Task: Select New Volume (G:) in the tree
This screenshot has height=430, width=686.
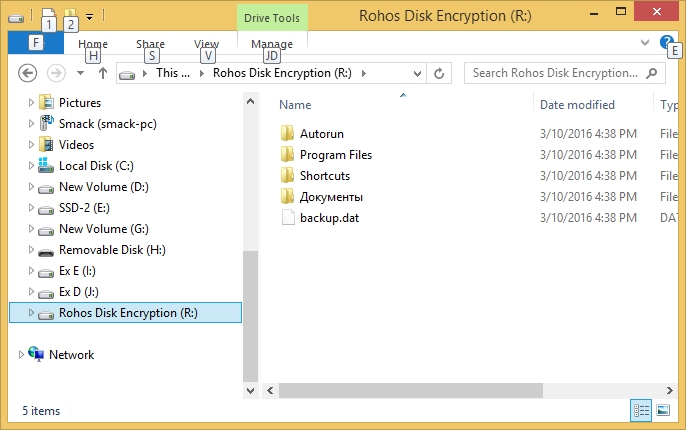Action: click(104, 229)
